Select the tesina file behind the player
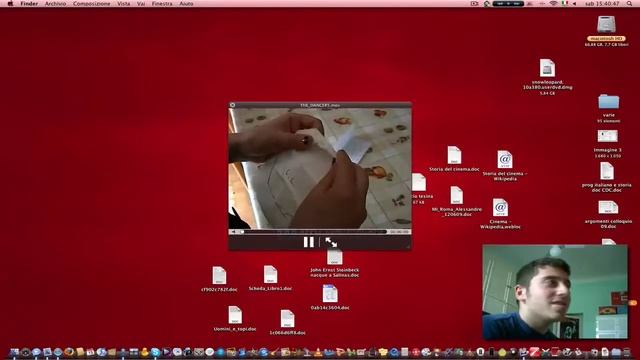The image size is (640, 360). [x=419, y=182]
